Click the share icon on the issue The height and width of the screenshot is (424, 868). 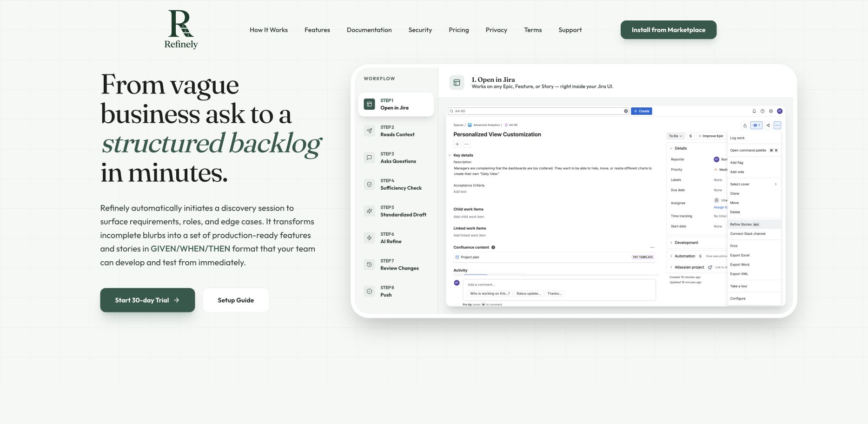pos(768,125)
